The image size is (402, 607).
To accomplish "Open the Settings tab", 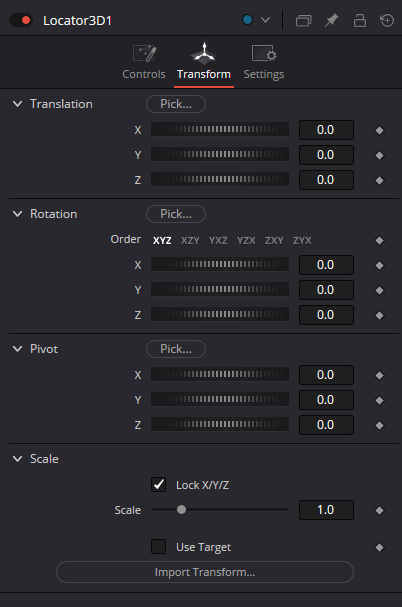I will [264, 63].
